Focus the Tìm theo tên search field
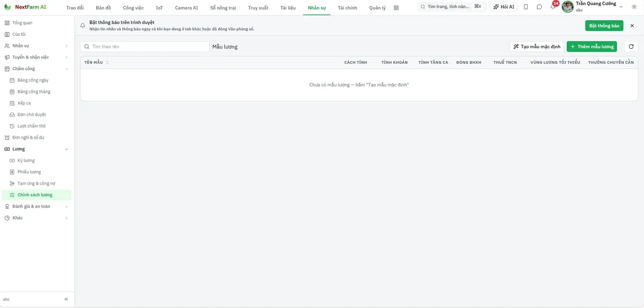Screen dimensions: 644x308 click(x=145, y=47)
